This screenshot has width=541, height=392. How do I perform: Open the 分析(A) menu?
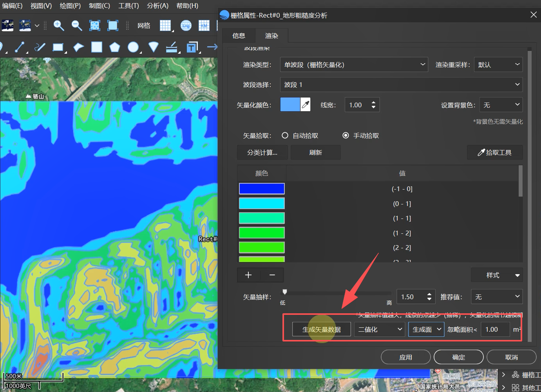(x=157, y=6)
